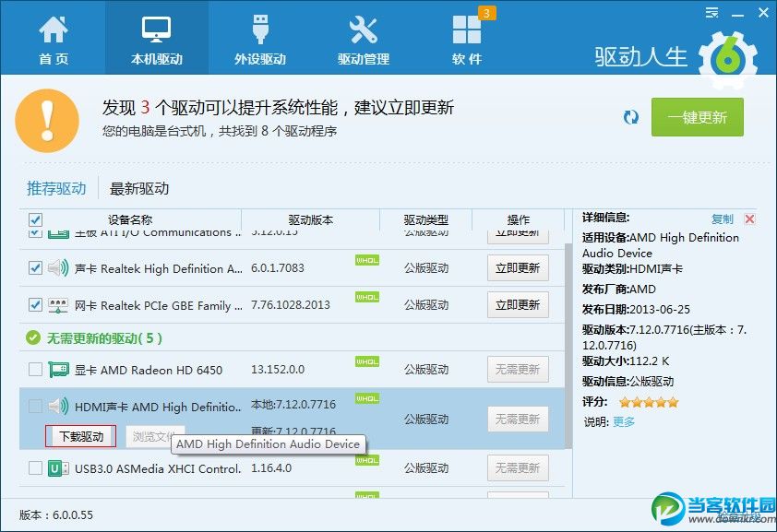Switch to 最新驱动 list
This screenshot has height=532, width=777.
(x=138, y=188)
